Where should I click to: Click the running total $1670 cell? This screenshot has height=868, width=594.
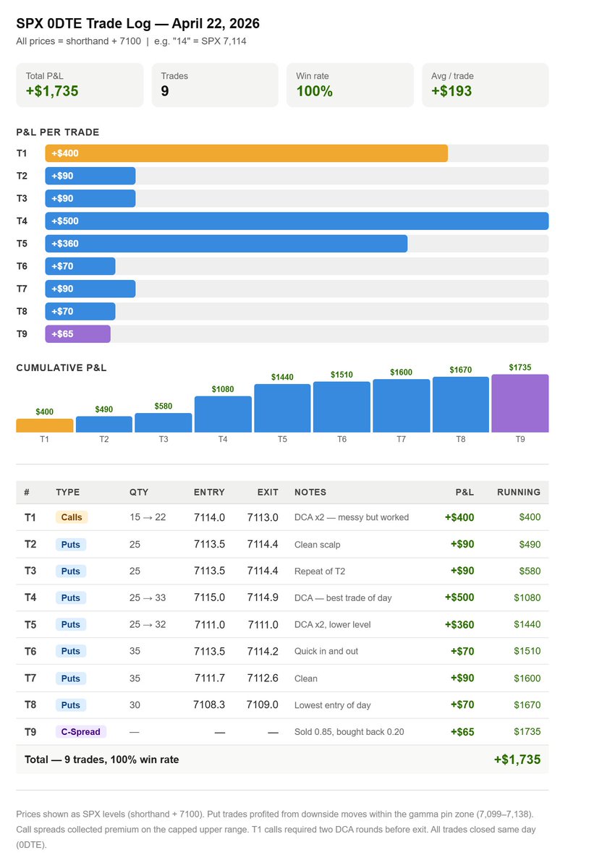coord(527,705)
